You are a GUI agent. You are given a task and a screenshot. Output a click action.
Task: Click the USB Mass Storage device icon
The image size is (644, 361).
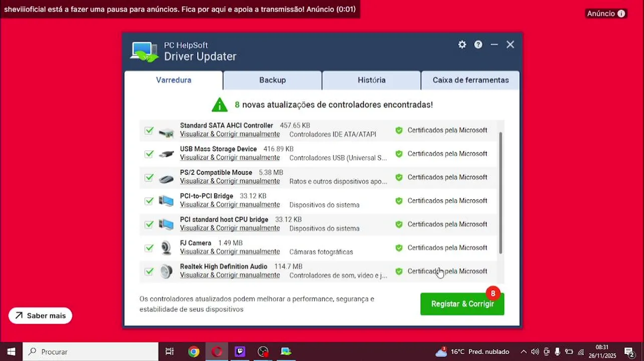(x=166, y=154)
